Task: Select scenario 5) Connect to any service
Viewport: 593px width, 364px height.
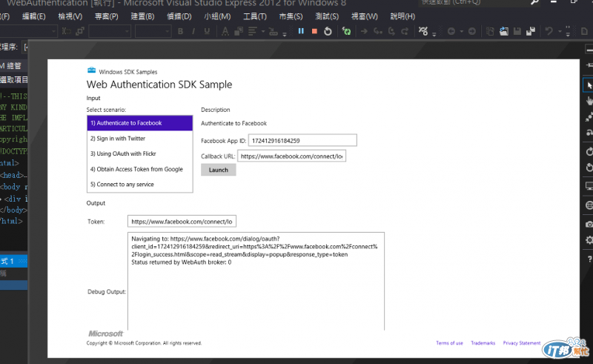Action: (139, 185)
